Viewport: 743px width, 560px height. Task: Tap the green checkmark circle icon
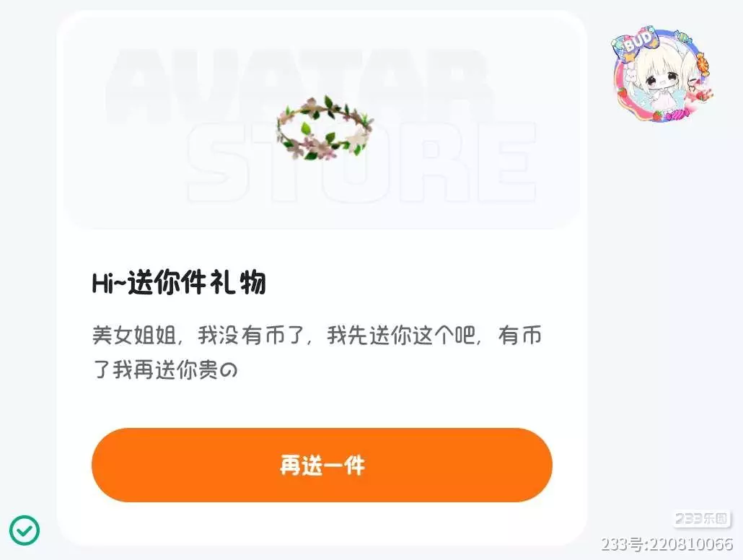25,530
